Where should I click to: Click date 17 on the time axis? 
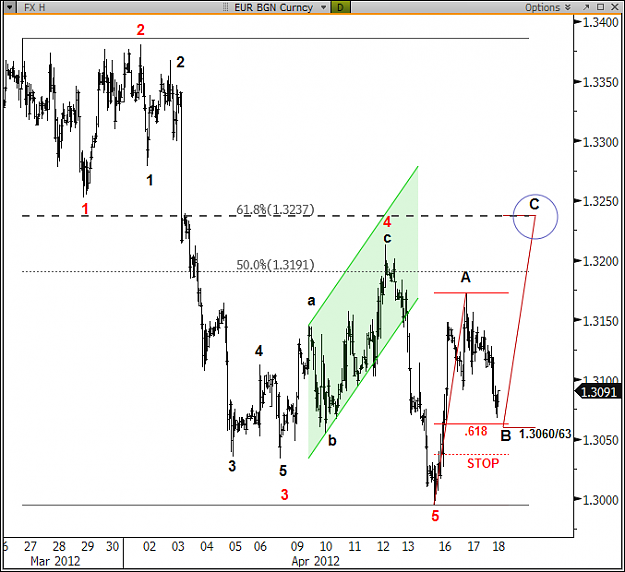click(x=474, y=546)
